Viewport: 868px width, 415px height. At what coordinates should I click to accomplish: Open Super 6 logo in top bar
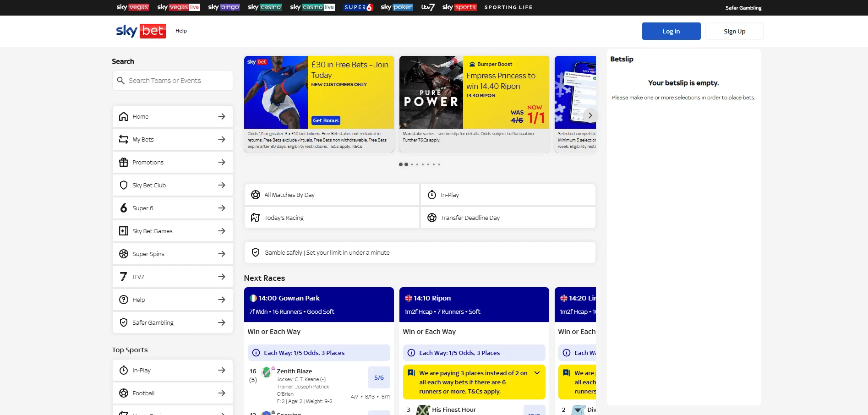point(358,7)
